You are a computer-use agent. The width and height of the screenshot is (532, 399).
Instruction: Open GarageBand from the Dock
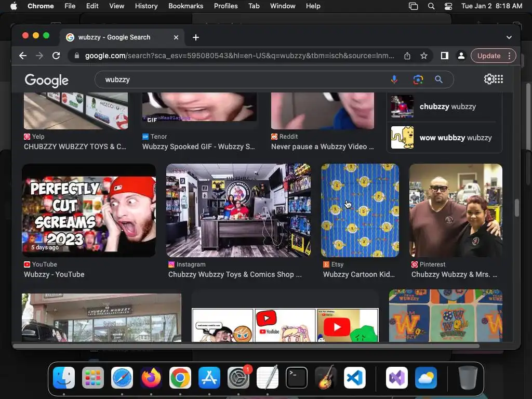(326, 378)
